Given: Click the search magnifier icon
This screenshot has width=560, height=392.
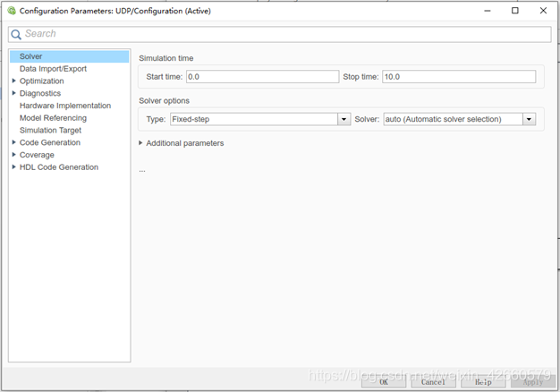Looking at the screenshot, I should point(16,34).
